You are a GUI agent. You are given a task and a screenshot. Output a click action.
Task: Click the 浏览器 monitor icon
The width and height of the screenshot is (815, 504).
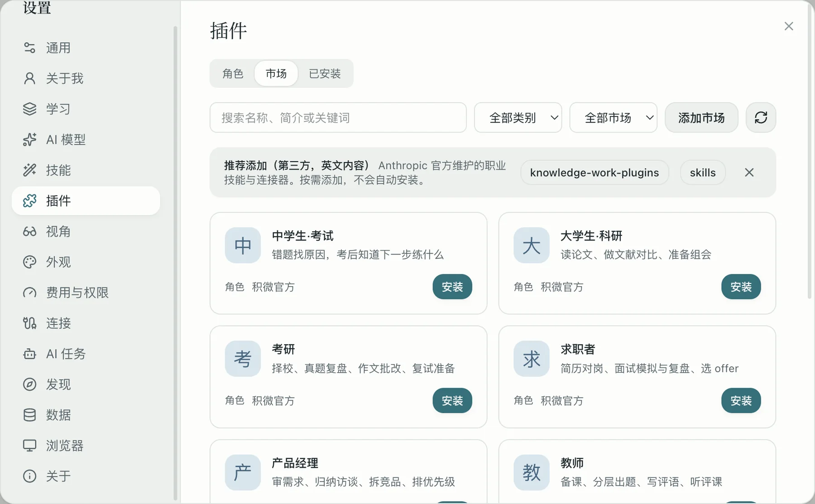pos(29,446)
